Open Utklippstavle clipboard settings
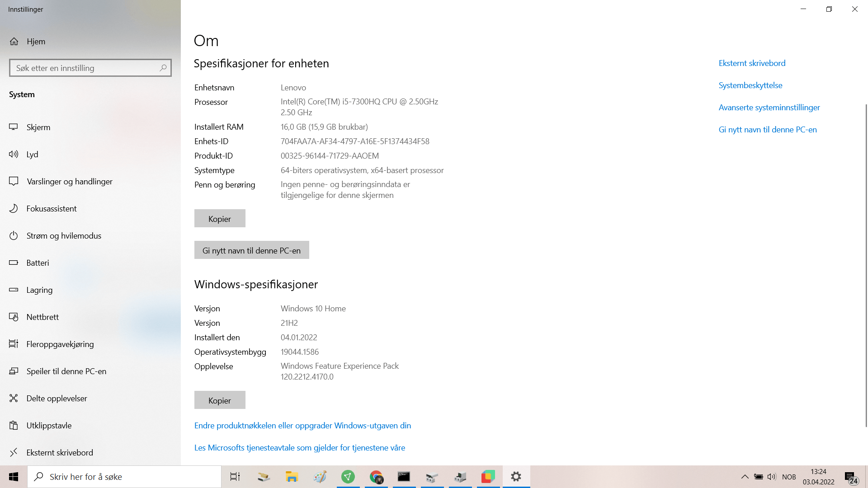The width and height of the screenshot is (868, 488). [x=49, y=426]
